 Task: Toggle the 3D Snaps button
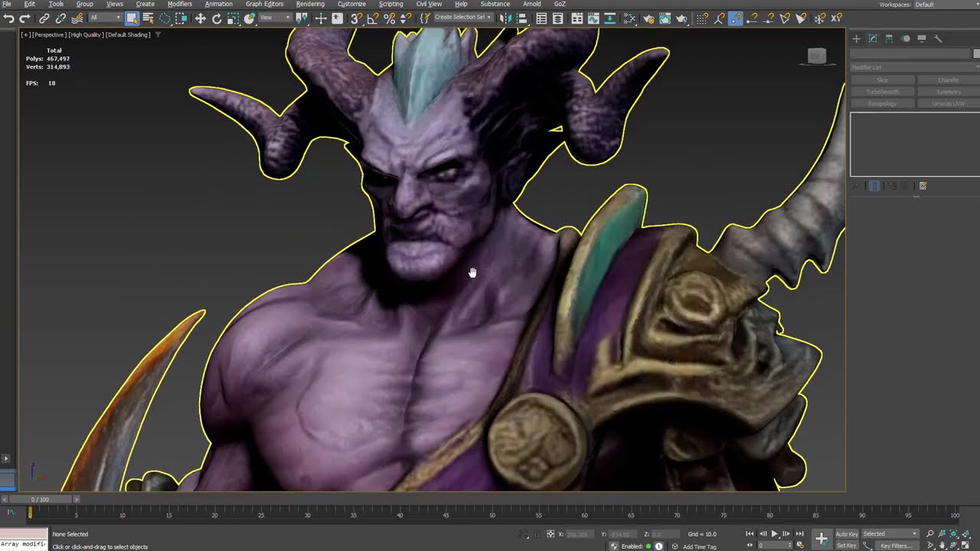(357, 18)
